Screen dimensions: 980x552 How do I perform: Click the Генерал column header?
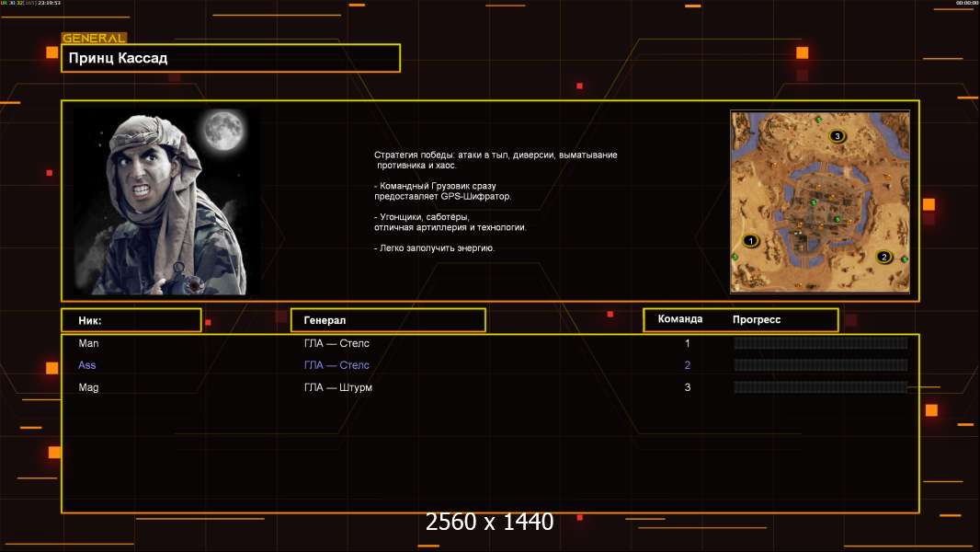[387, 320]
